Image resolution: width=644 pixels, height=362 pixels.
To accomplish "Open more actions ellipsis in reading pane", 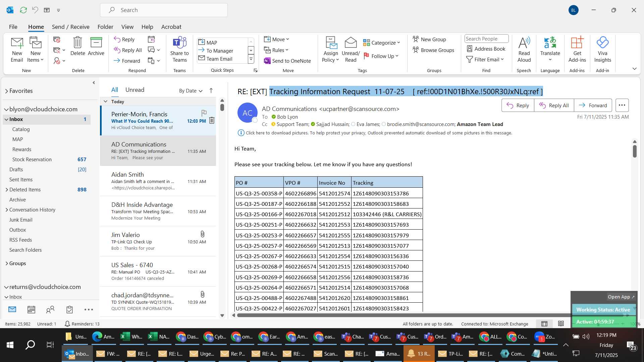I will 622,105.
